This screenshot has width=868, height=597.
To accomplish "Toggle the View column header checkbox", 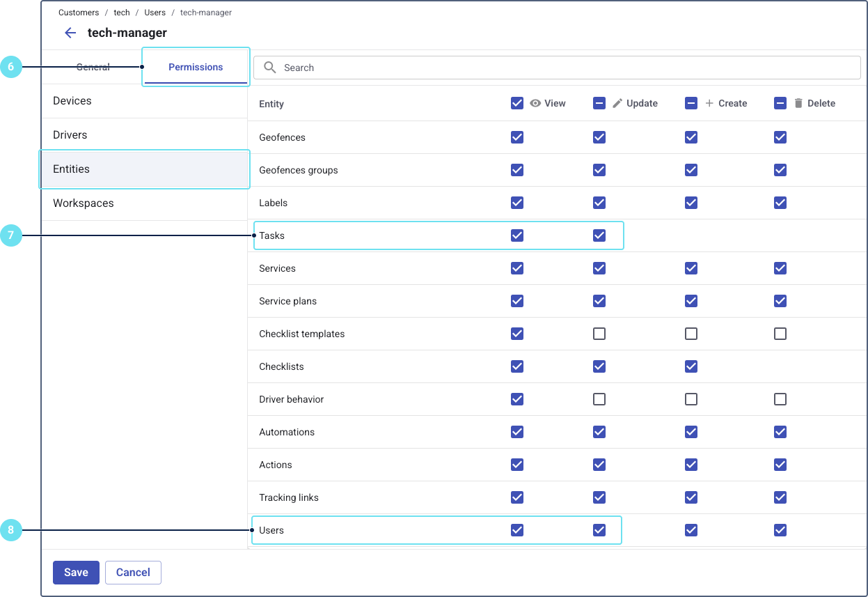I will [x=517, y=103].
